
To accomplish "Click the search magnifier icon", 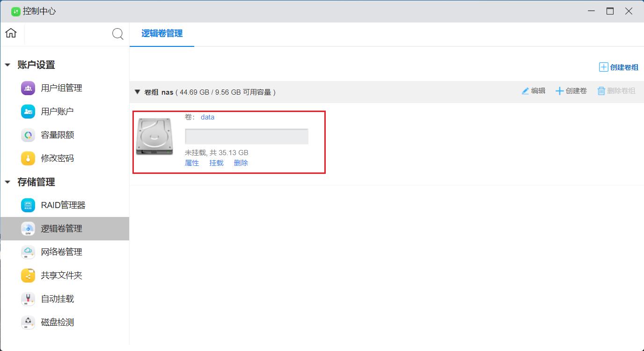I will 118,34.
